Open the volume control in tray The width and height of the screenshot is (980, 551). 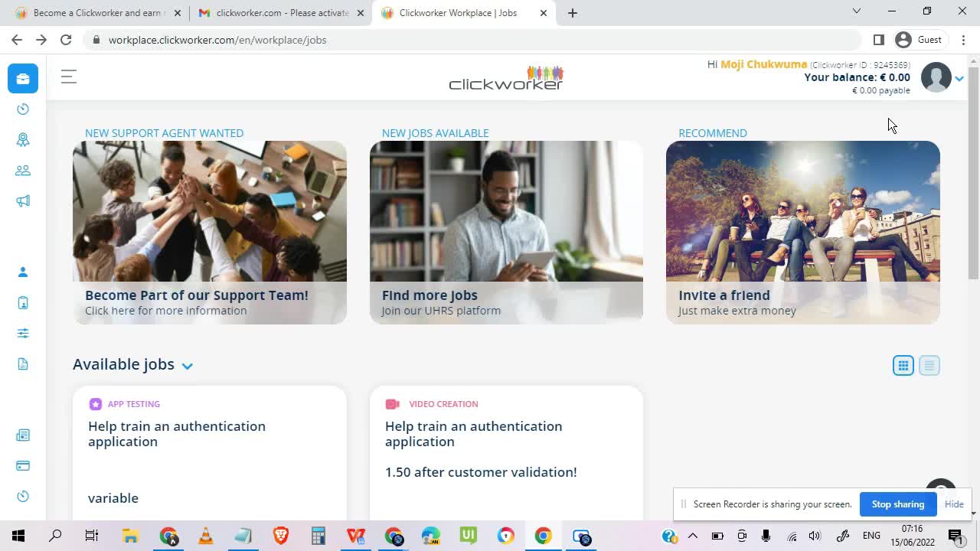815,536
